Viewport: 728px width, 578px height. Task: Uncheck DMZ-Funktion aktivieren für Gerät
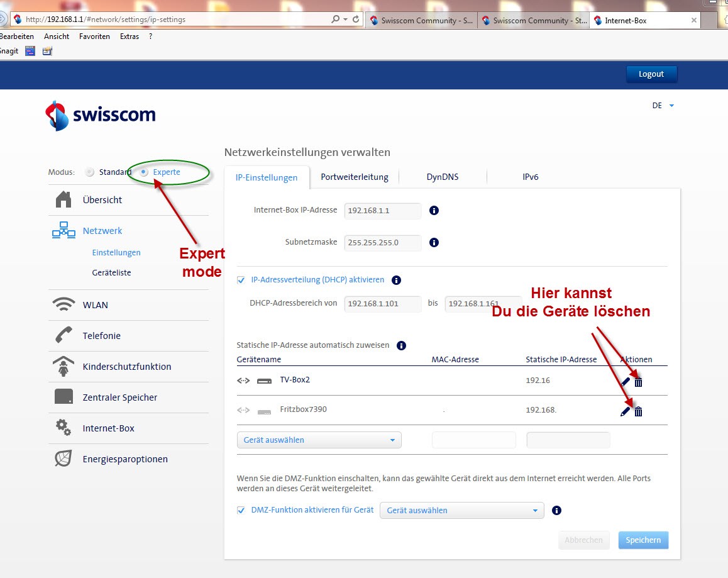[241, 510]
